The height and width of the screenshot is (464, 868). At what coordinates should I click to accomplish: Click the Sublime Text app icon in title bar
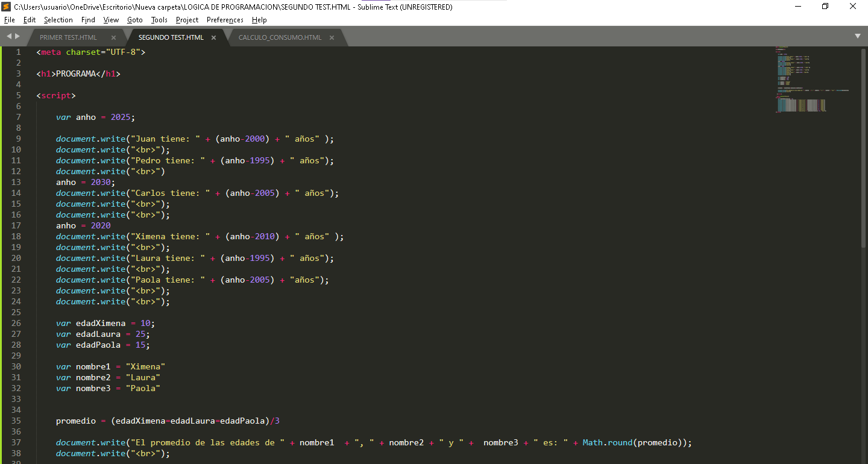(6, 7)
